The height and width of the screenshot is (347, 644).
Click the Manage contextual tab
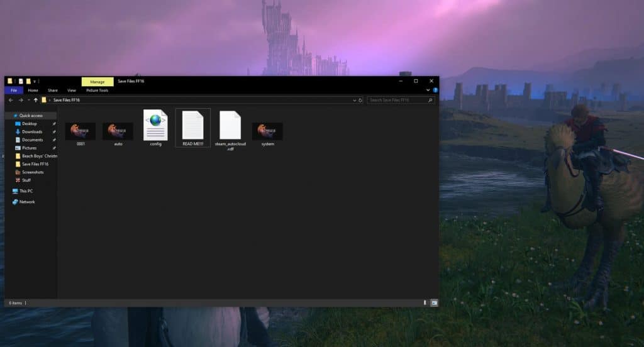pos(97,82)
